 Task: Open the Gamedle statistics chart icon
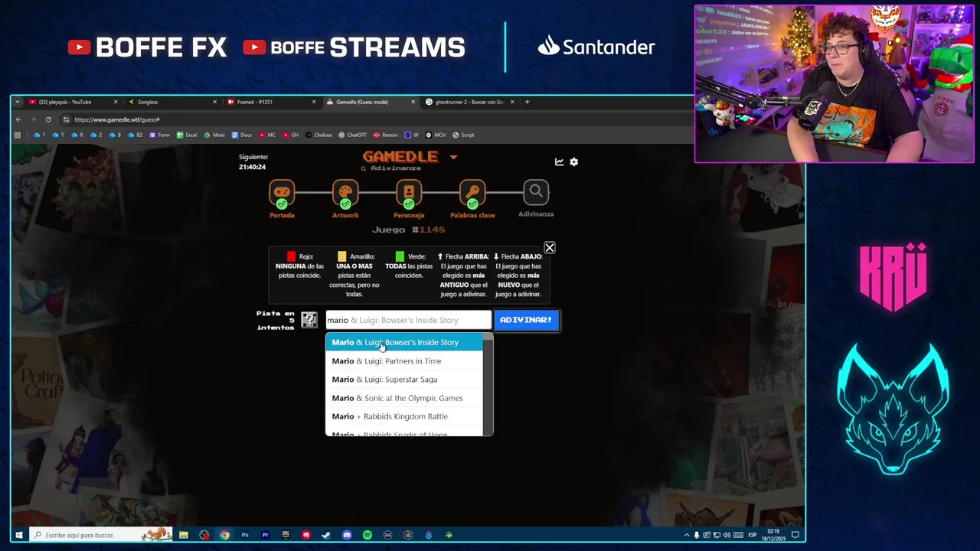560,161
